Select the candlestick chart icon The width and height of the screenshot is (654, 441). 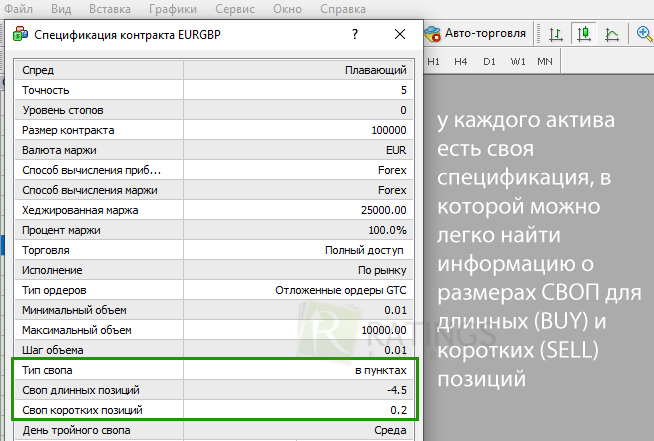(x=583, y=33)
